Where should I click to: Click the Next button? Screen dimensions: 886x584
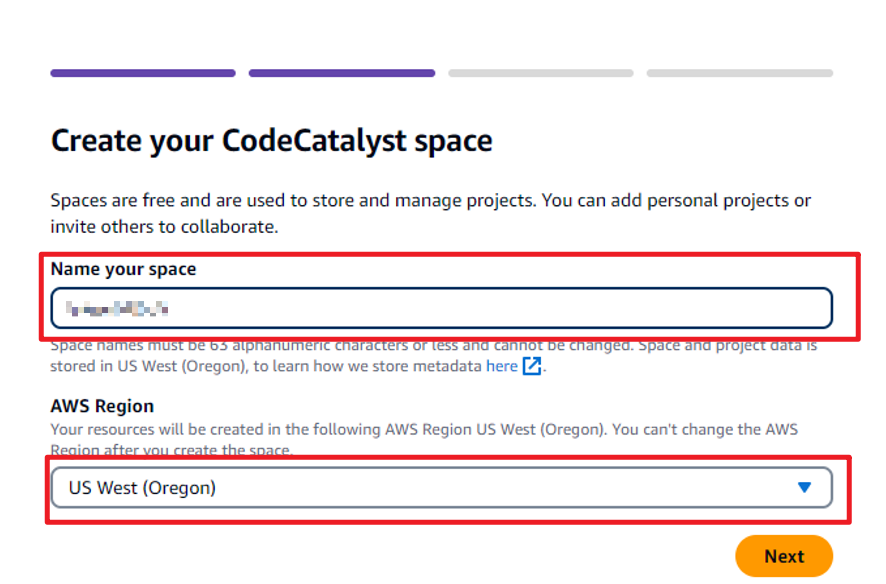click(783, 556)
